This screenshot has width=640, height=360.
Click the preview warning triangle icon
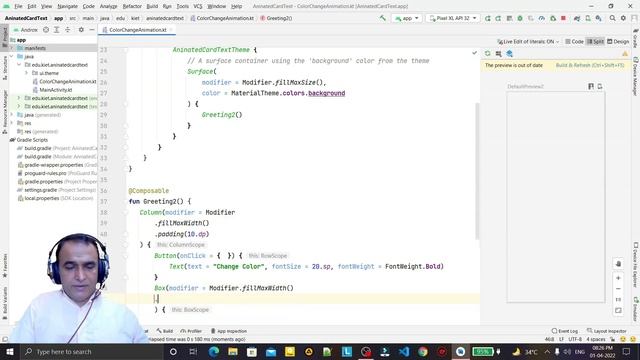(x=625, y=53)
